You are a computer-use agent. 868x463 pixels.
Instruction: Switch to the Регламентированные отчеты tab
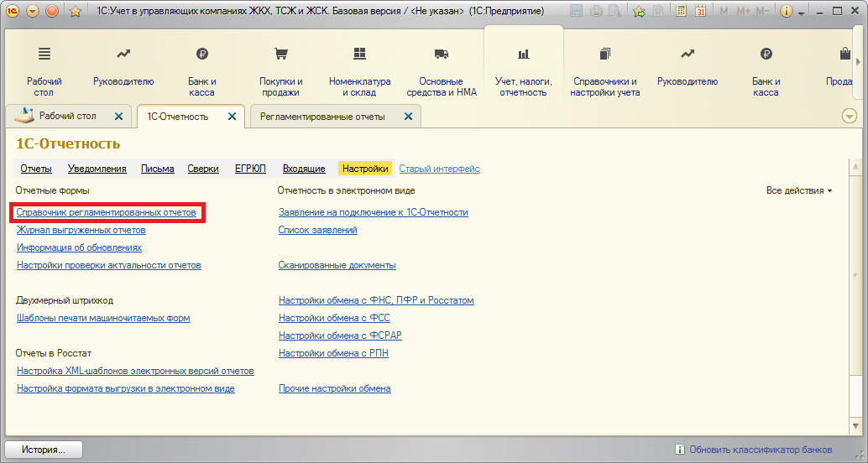point(322,117)
